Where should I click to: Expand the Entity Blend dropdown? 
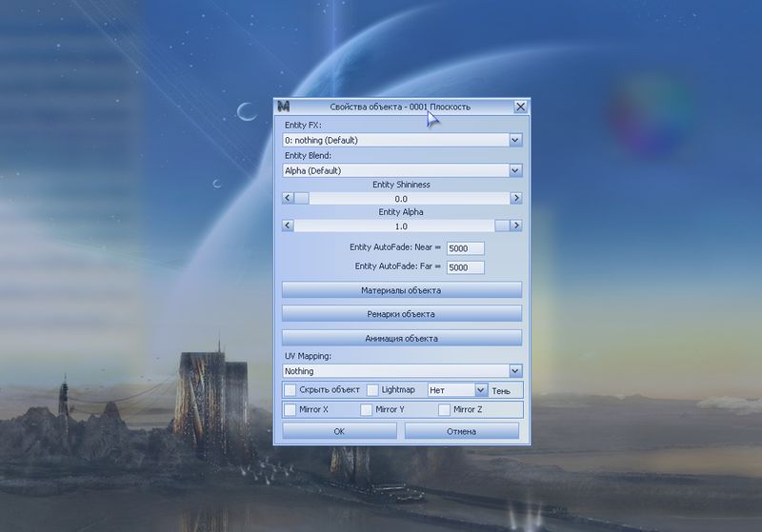tap(515, 170)
